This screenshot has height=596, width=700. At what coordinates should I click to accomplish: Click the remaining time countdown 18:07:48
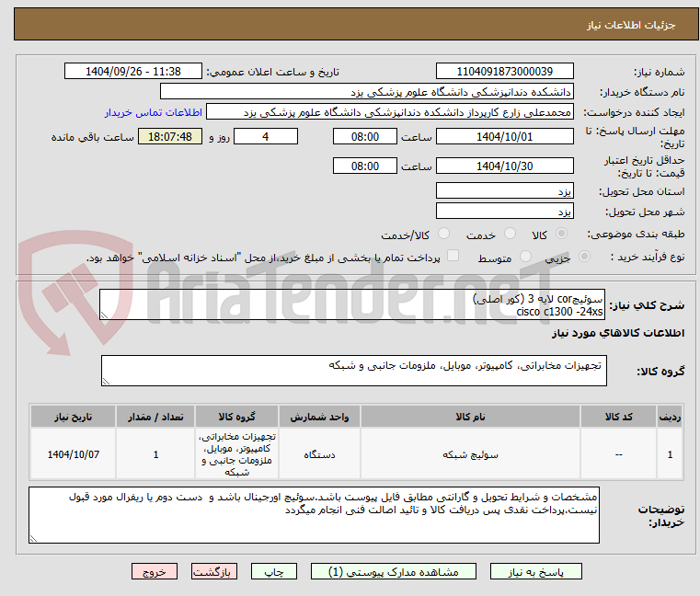point(170,137)
